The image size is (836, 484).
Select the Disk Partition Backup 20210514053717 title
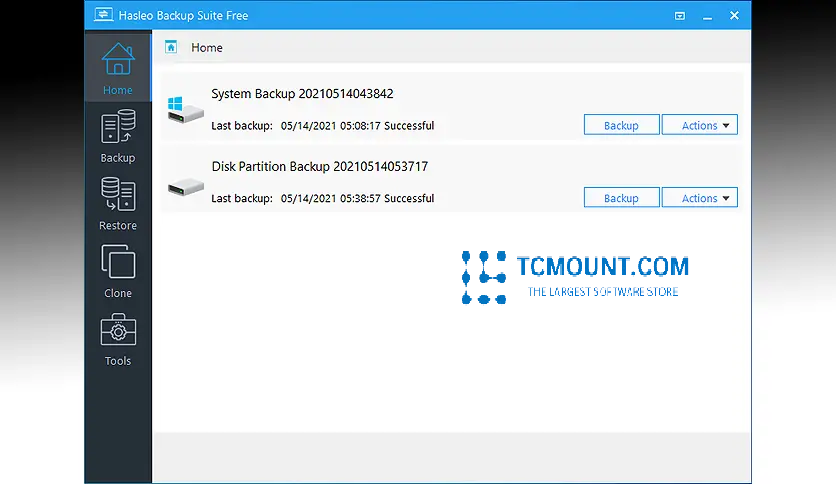[319, 166]
